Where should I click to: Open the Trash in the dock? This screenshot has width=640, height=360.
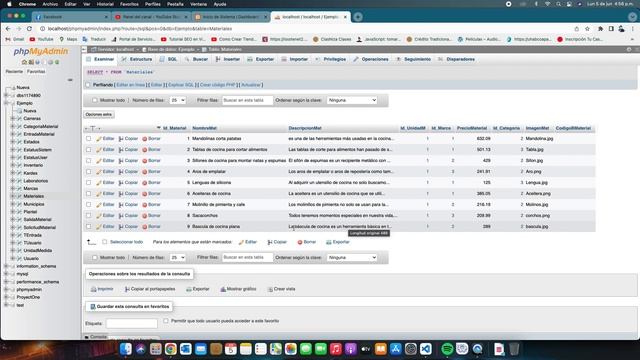coord(514,349)
